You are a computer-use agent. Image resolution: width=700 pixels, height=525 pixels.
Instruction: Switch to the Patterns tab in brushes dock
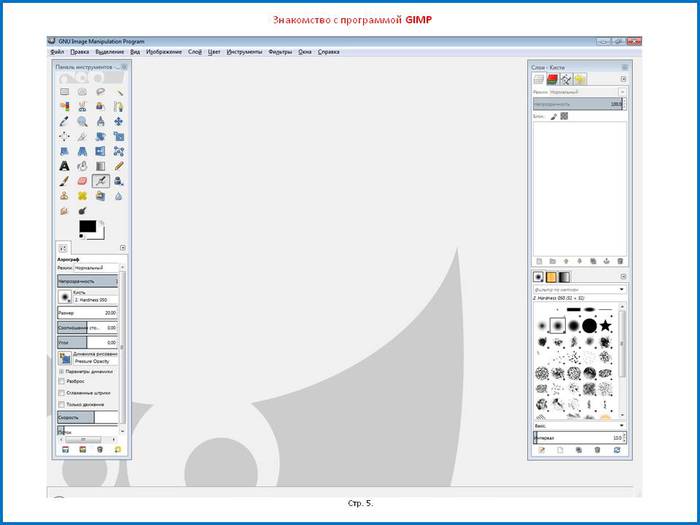click(551, 277)
